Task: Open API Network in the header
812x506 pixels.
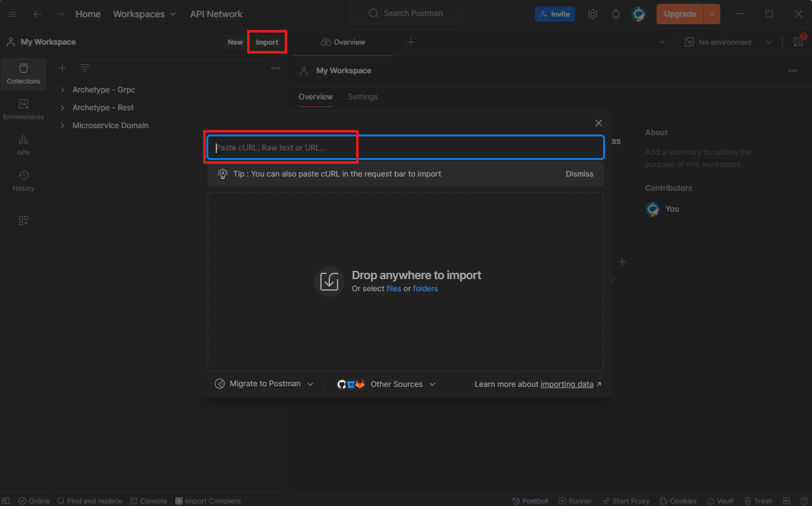Action: pos(217,14)
